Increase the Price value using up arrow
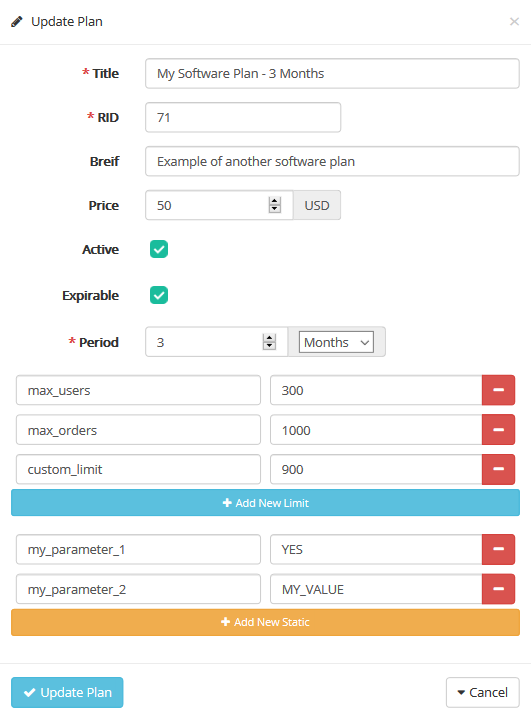 click(x=275, y=201)
